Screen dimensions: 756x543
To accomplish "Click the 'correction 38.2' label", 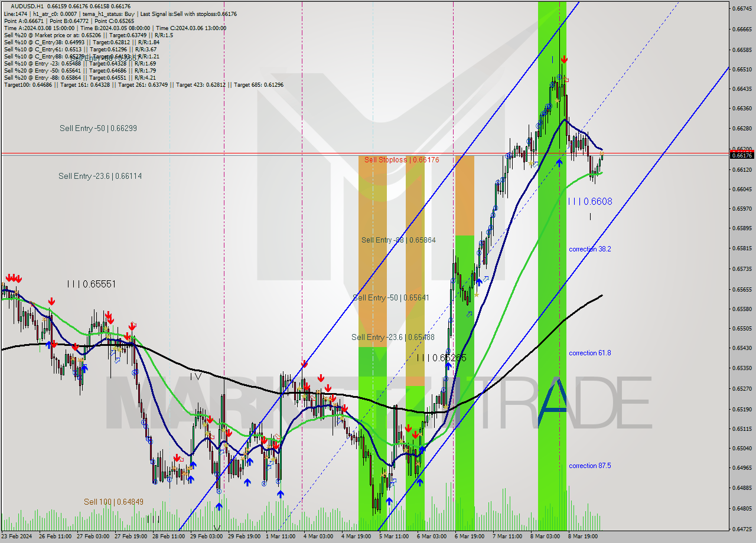I will click(590, 249).
